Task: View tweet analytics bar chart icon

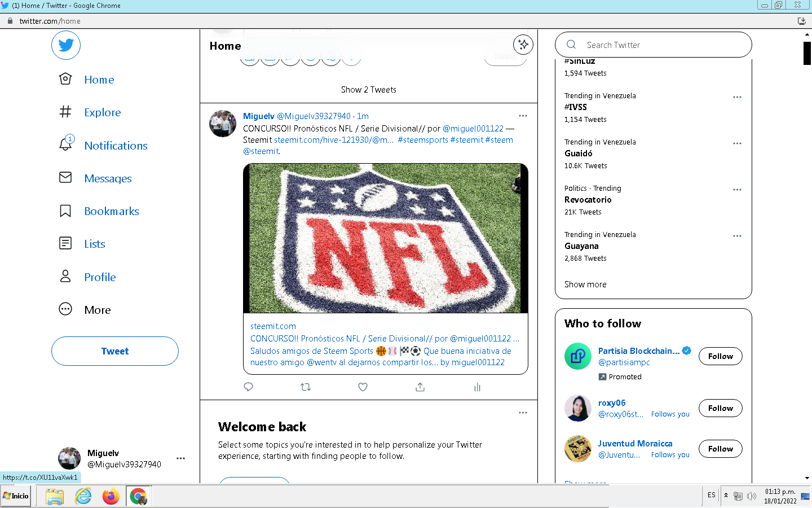Action: [x=477, y=387]
